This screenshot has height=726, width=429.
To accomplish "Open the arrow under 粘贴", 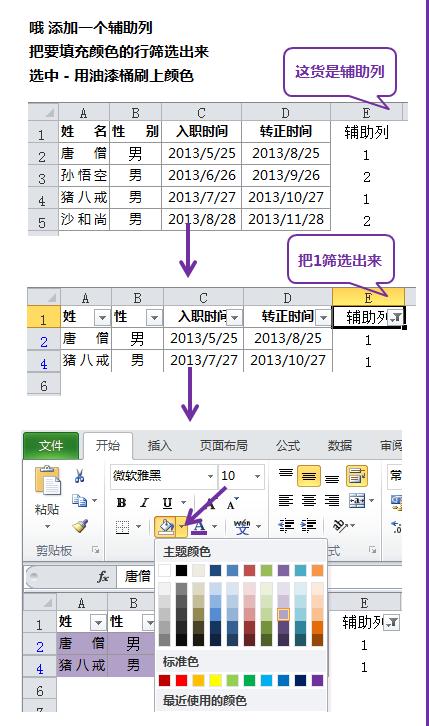I will [x=47, y=527].
